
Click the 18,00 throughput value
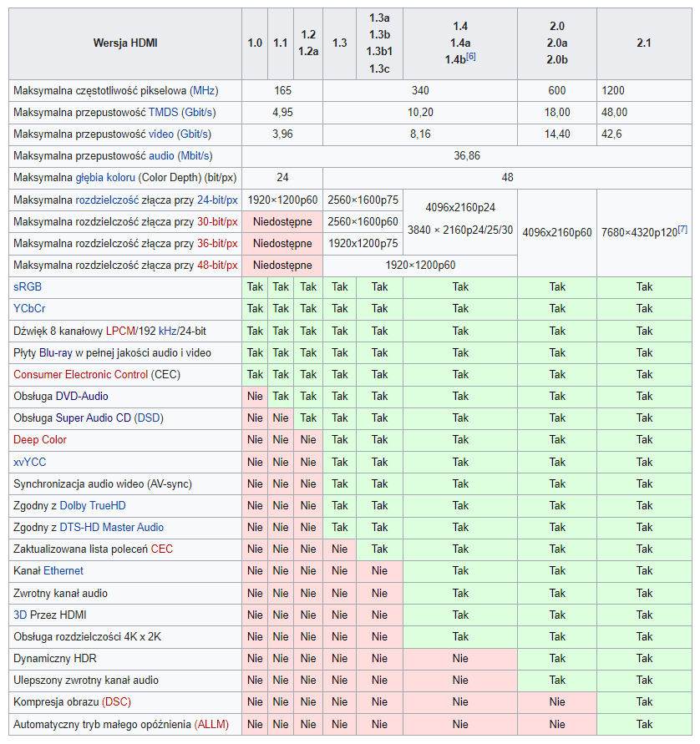(x=557, y=113)
